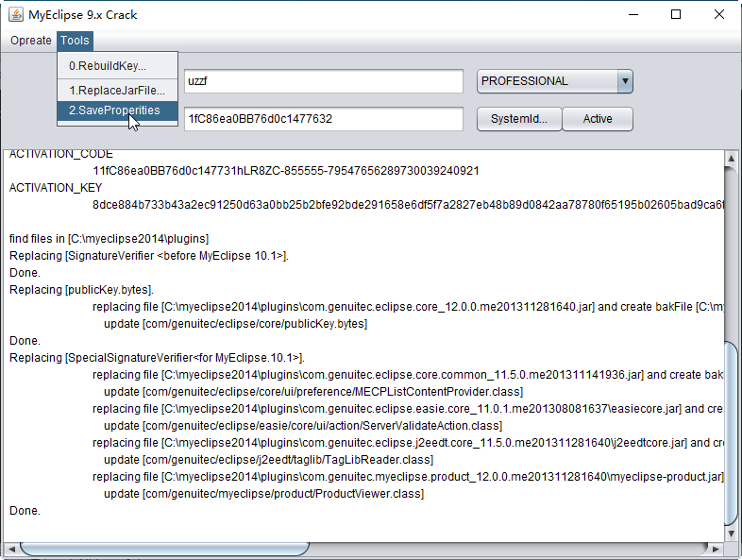Maximize the MyEclipse 9.x Crack window
Image resolution: width=742 pixels, height=560 pixels.
point(676,14)
